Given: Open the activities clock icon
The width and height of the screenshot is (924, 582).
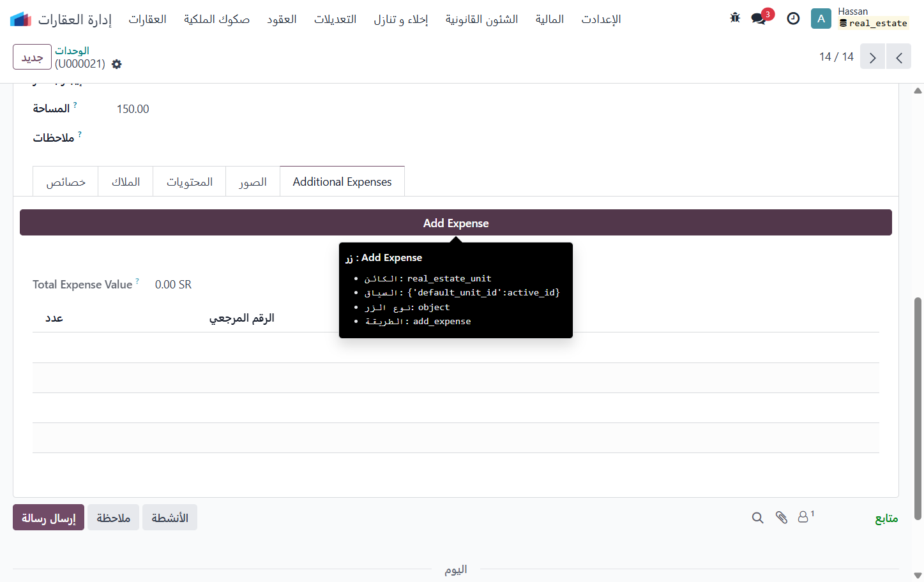Looking at the screenshot, I should click(793, 19).
